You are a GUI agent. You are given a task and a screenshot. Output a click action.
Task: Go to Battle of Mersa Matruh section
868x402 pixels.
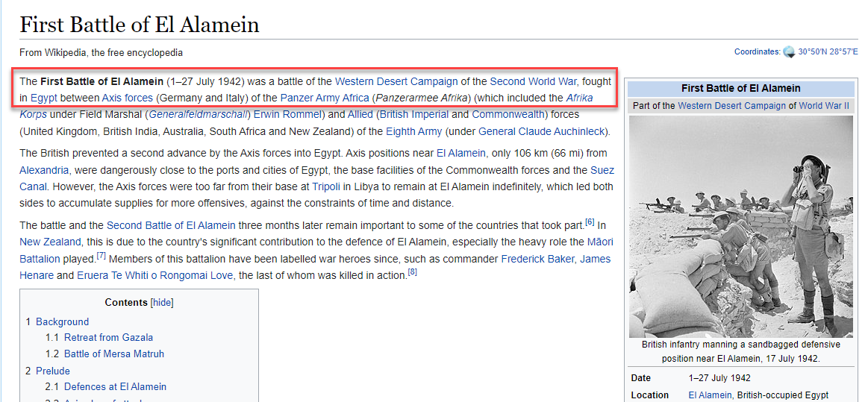click(113, 354)
